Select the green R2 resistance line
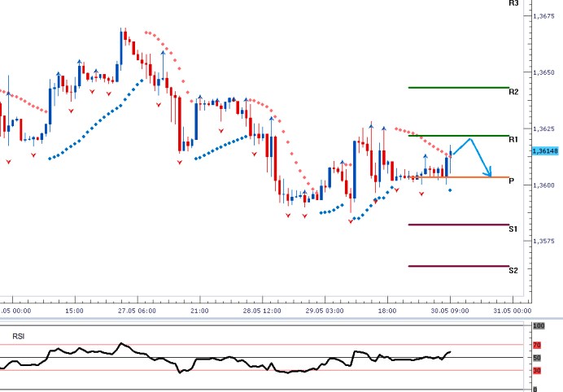563x392 pixels. pos(459,88)
